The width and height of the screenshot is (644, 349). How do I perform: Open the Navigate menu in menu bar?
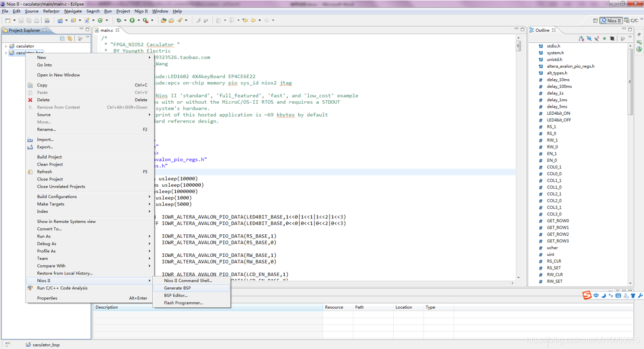coord(73,11)
